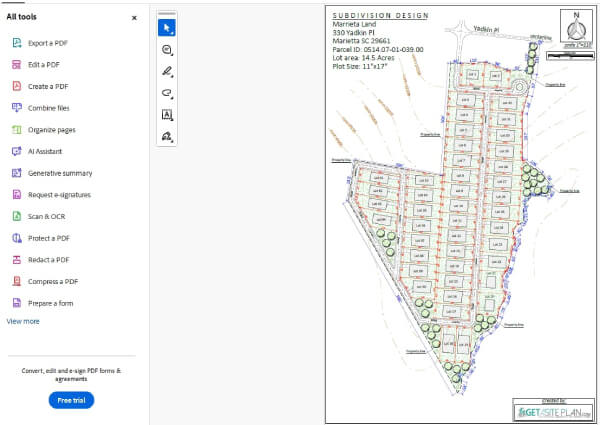Open Export a PDF tool label

tap(48, 43)
